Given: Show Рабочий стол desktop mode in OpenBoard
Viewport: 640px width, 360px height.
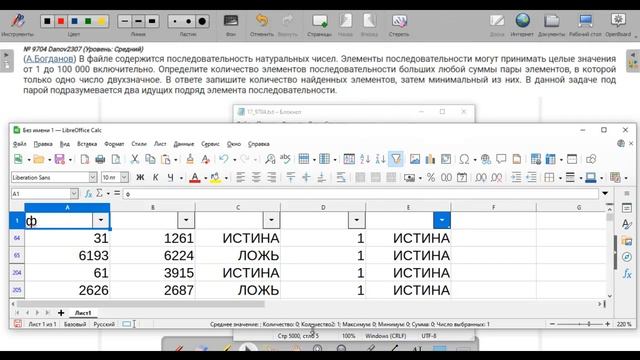Looking at the screenshot, I should pos(585,21).
